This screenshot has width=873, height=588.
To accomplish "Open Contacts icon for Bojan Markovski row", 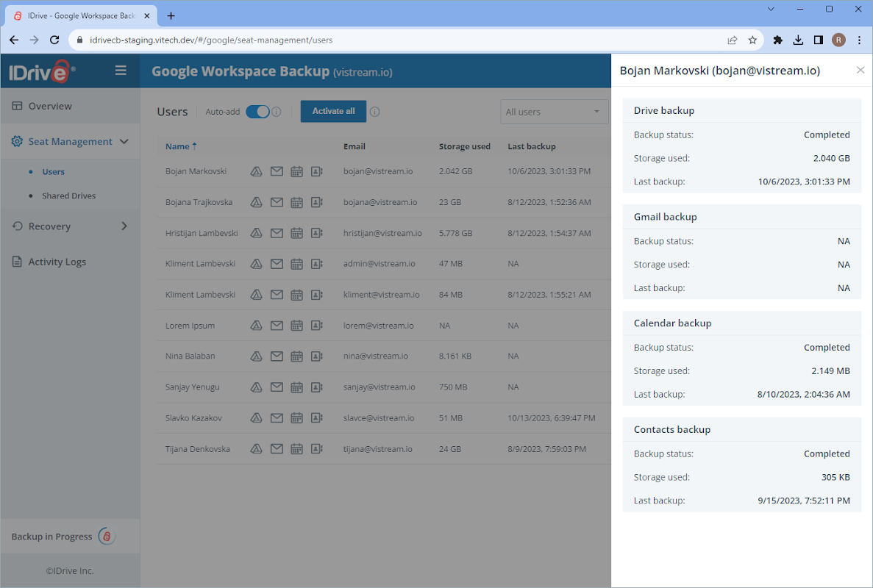I will 317,171.
